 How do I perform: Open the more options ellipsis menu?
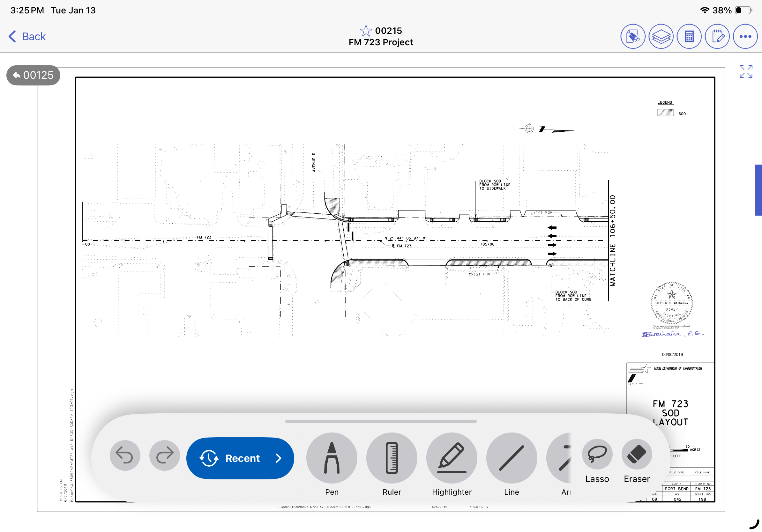pos(745,36)
